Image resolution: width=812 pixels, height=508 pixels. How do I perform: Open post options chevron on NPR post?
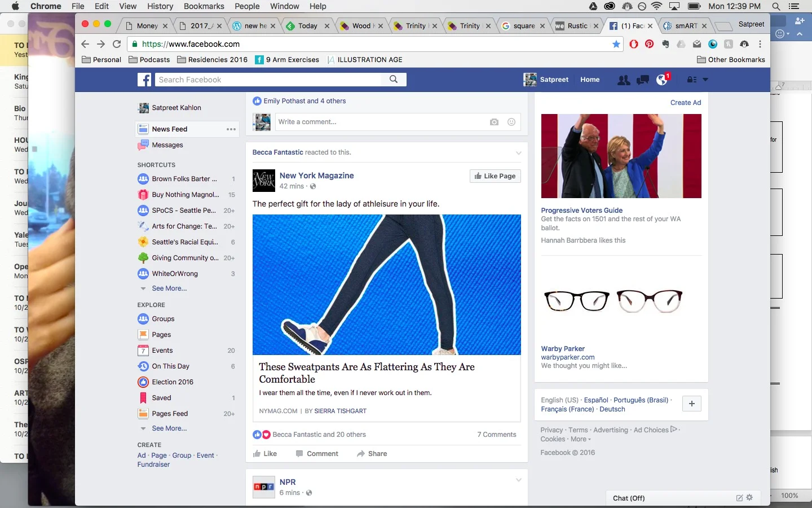(x=519, y=480)
